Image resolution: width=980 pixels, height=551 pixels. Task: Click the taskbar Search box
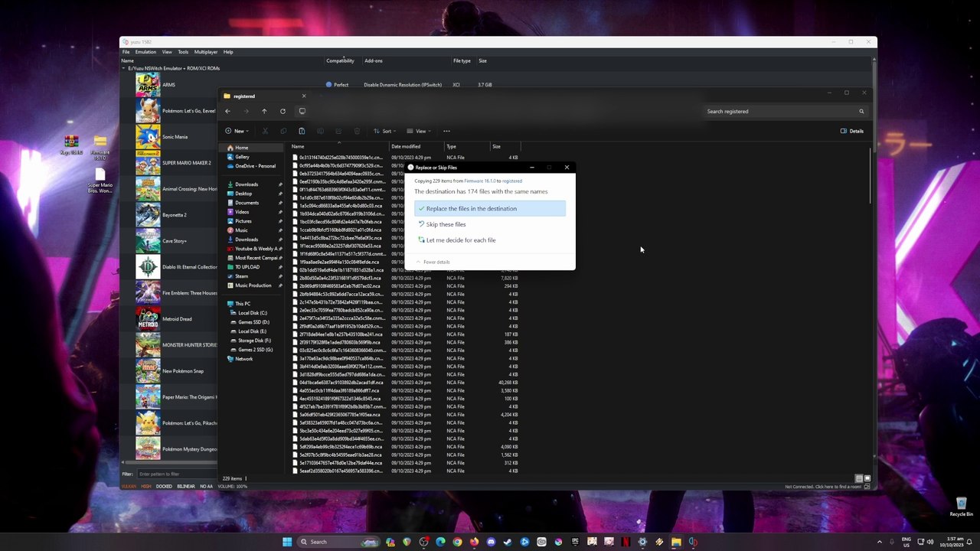339,542
